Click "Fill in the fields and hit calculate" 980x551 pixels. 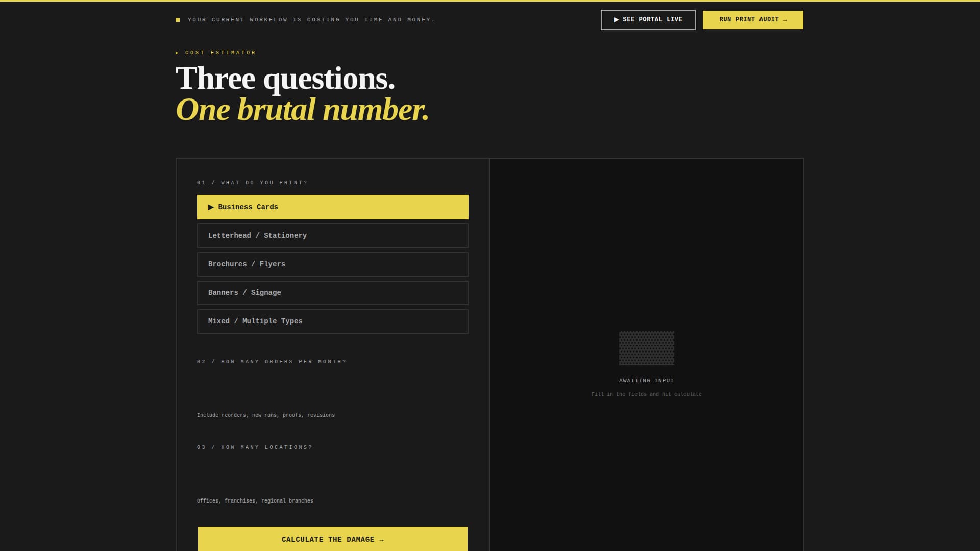point(647,394)
